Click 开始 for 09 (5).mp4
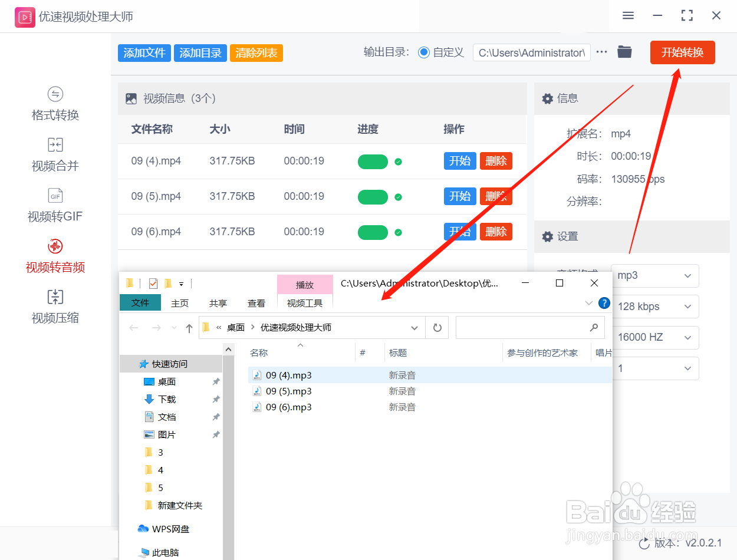The width and height of the screenshot is (737, 560). pos(460,196)
